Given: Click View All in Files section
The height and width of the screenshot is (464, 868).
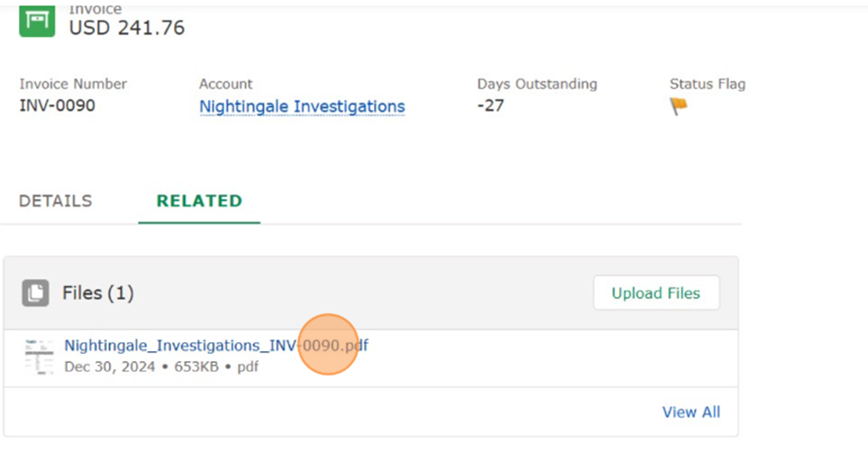Looking at the screenshot, I should point(691,412).
